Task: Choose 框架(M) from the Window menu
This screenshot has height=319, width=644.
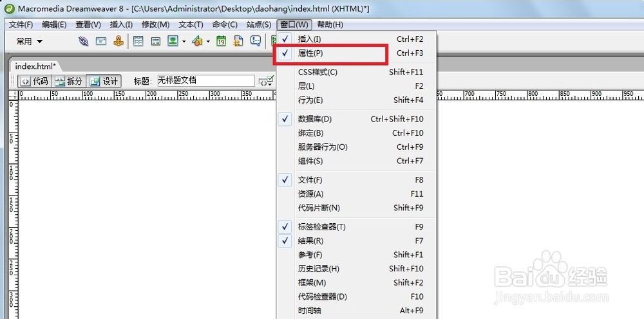Action: (357, 282)
